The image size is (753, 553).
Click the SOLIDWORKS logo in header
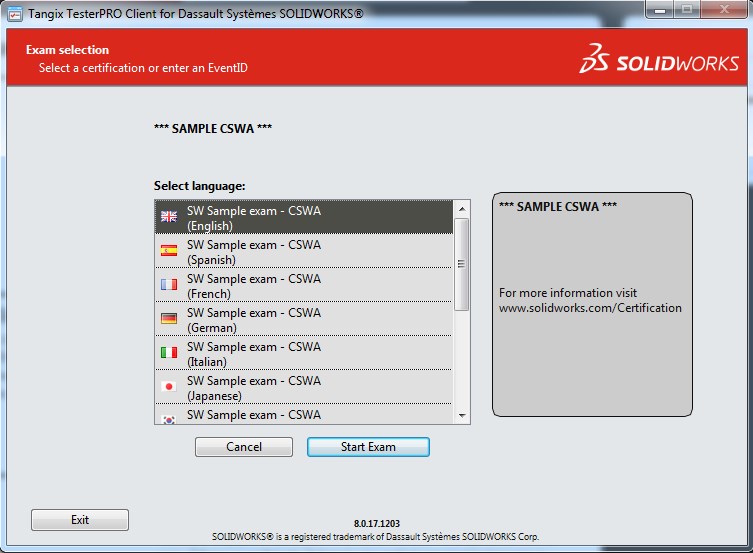pyautogui.click(x=659, y=59)
